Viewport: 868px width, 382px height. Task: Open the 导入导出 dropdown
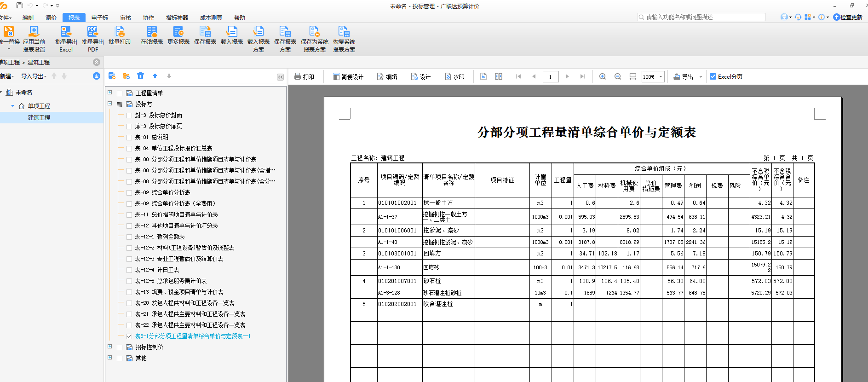34,76
